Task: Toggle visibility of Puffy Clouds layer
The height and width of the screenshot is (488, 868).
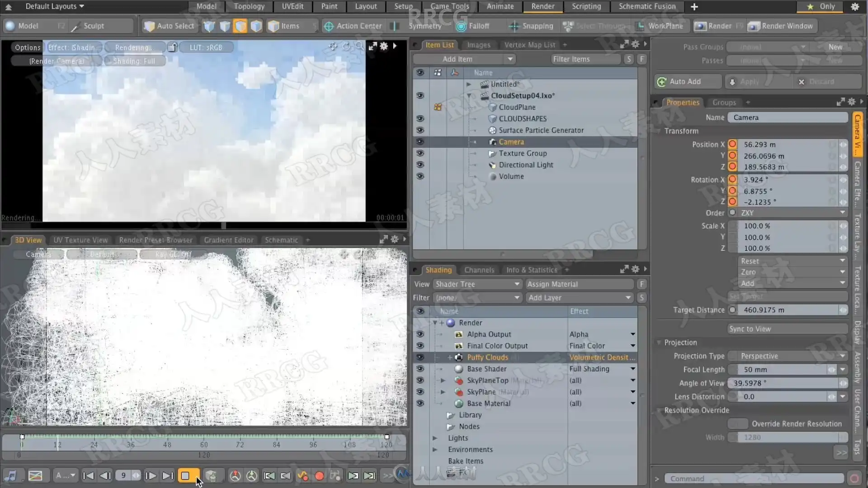Action: pos(420,357)
